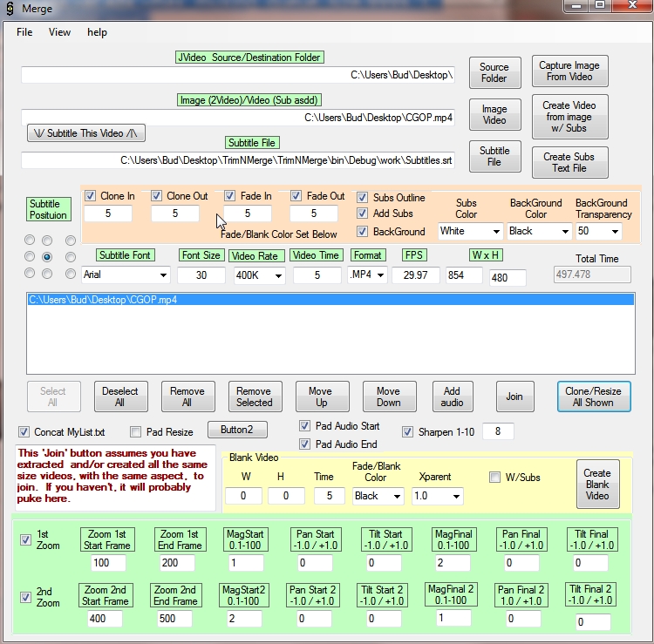
Task: Click the Remove All button
Action: tap(187, 397)
